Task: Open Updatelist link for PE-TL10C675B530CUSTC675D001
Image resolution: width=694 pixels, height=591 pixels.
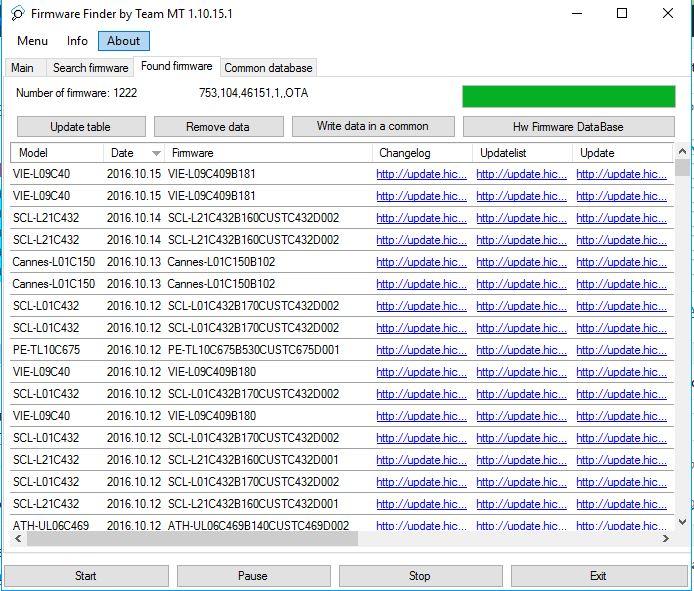Action: click(x=521, y=350)
